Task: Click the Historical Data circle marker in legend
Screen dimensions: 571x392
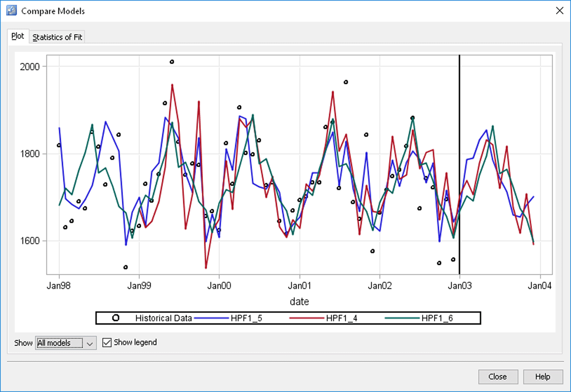Action: pyautogui.click(x=116, y=318)
